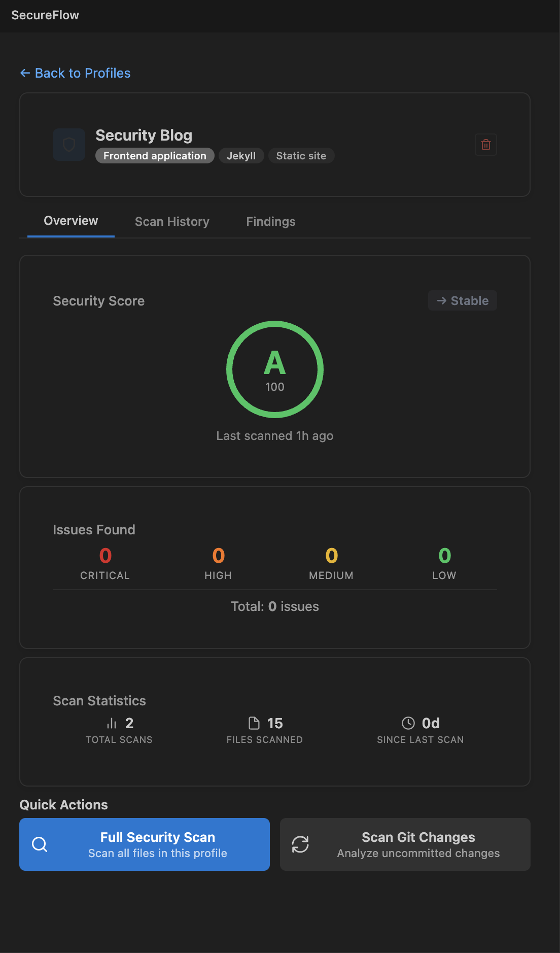Start the Full Security Scan
The width and height of the screenshot is (560, 953).
145,844
